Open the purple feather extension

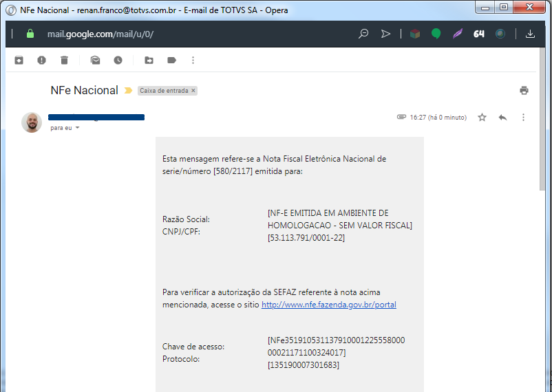pos(457,34)
